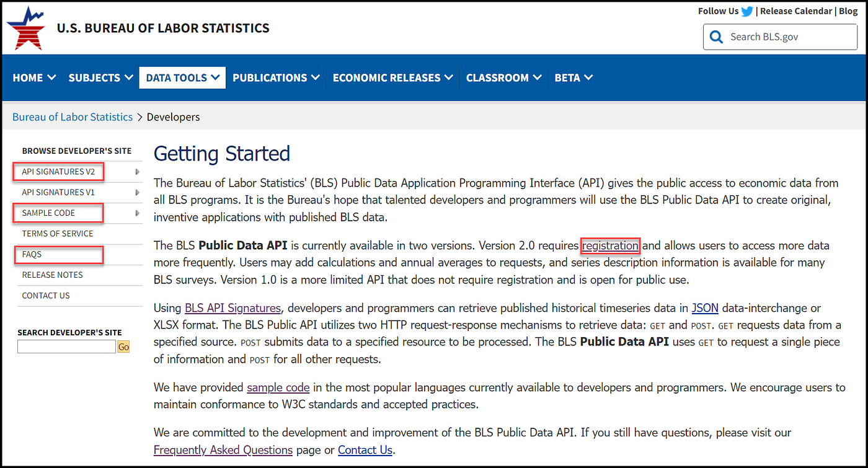Click the Bureau of Labor Statistics breadcrumb
Viewport: 868px width, 468px height.
click(73, 117)
